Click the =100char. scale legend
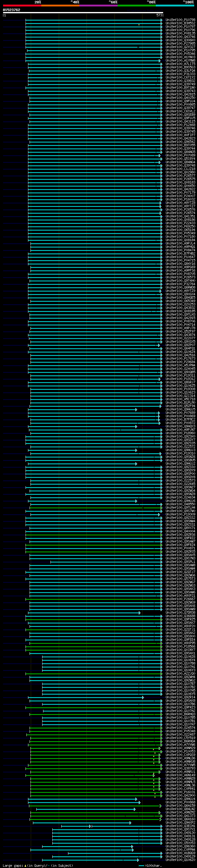 [150, 866]
